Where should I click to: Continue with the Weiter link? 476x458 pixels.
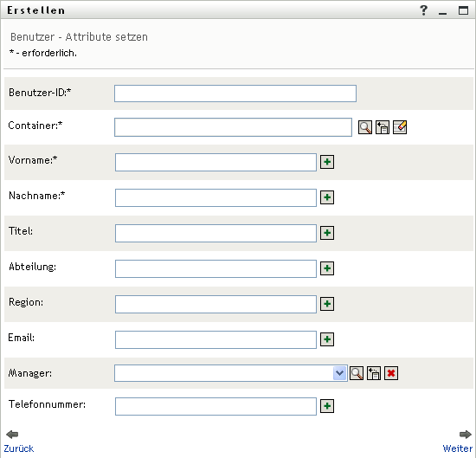(458, 448)
